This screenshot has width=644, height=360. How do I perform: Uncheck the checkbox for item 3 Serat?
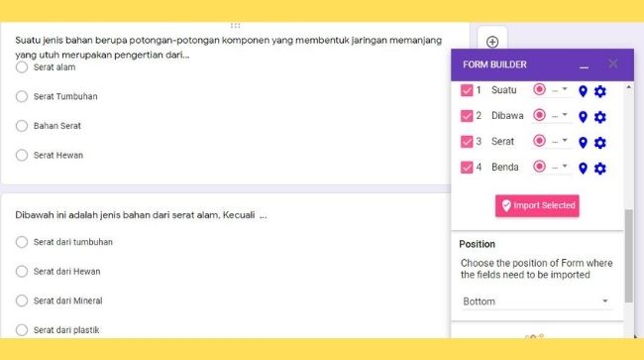pyautogui.click(x=467, y=142)
